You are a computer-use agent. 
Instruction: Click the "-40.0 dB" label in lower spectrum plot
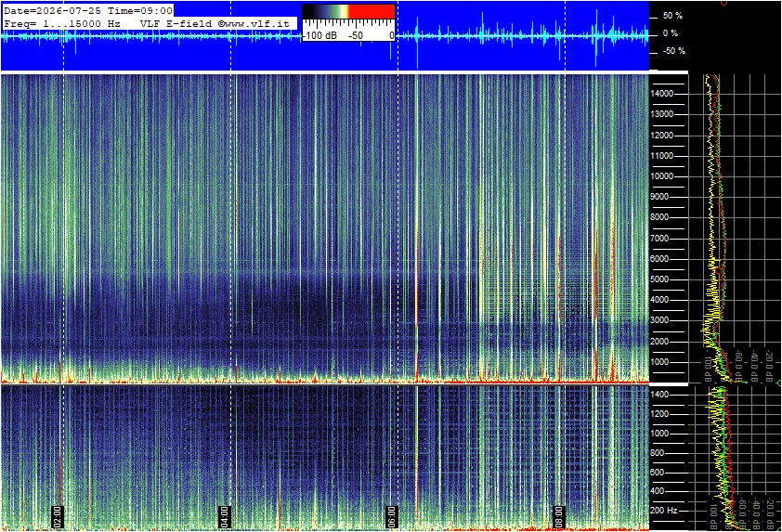click(x=757, y=513)
